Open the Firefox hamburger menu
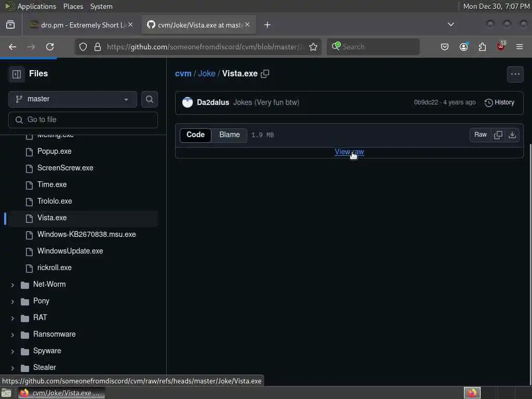Screen dimensions: 532x399 [x=520, y=47]
